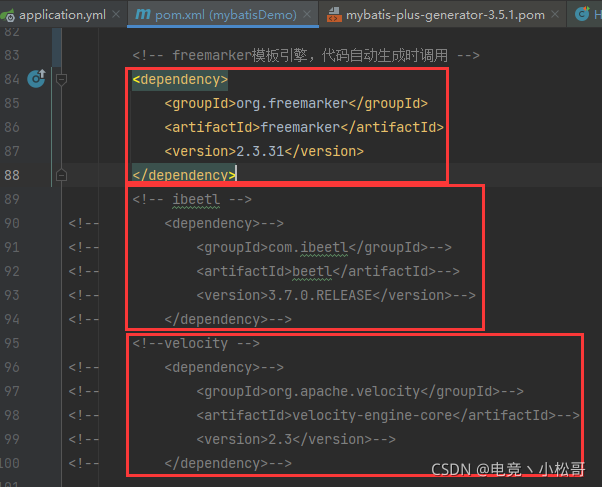Click the velocity-engine-core artifactId line
The width and height of the screenshot is (602, 487).
[388, 415]
